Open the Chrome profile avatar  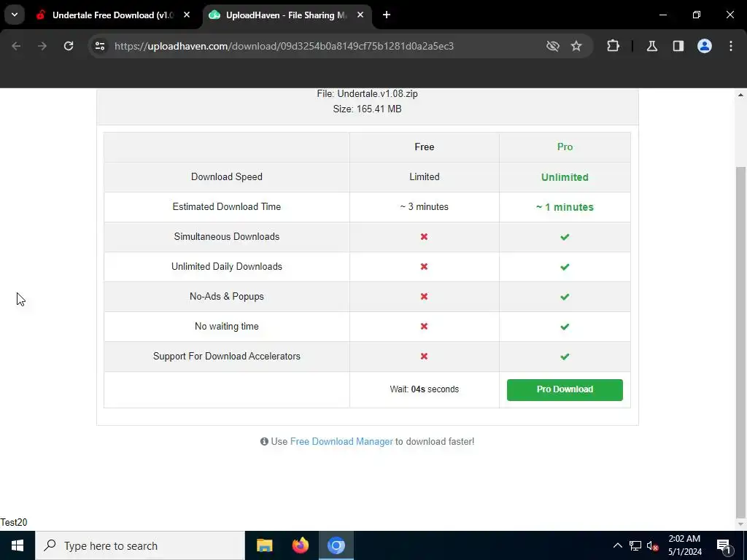705,46
